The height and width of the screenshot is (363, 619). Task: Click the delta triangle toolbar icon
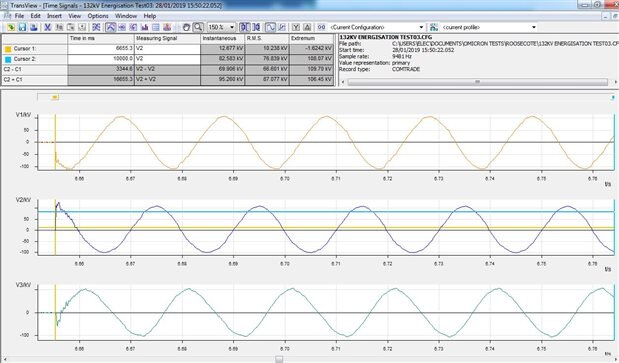pos(307,27)
